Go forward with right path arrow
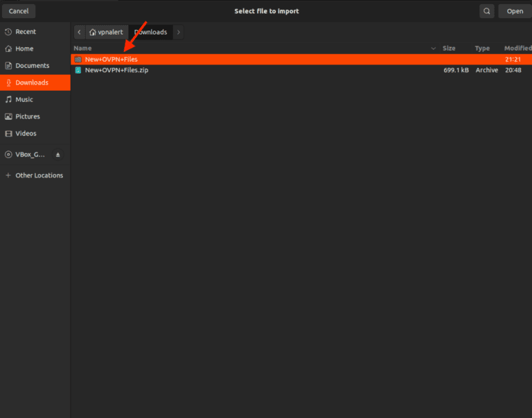Image resolution: width=532 pixels, height=418 pixels. pos(179,33)
